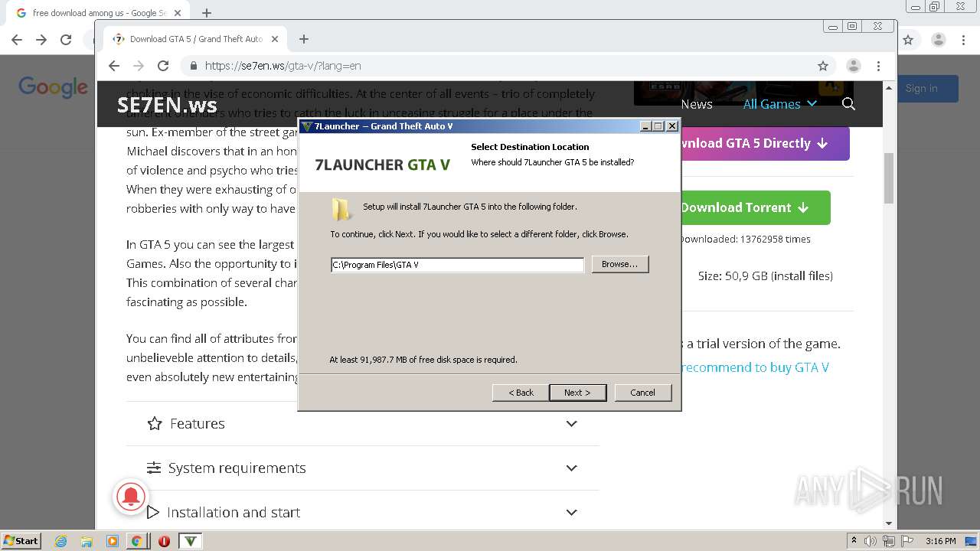The width and height of the screenshot is (980, 551).
Task: Open File Explorer from taskbar
Action: [x=87, y=541]
